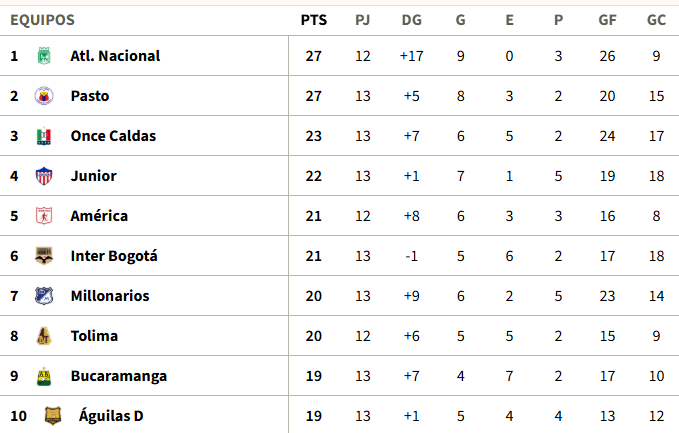This screenshot has height=433, width=679.
Task: Click the América team crest
Action: point(43,216)
